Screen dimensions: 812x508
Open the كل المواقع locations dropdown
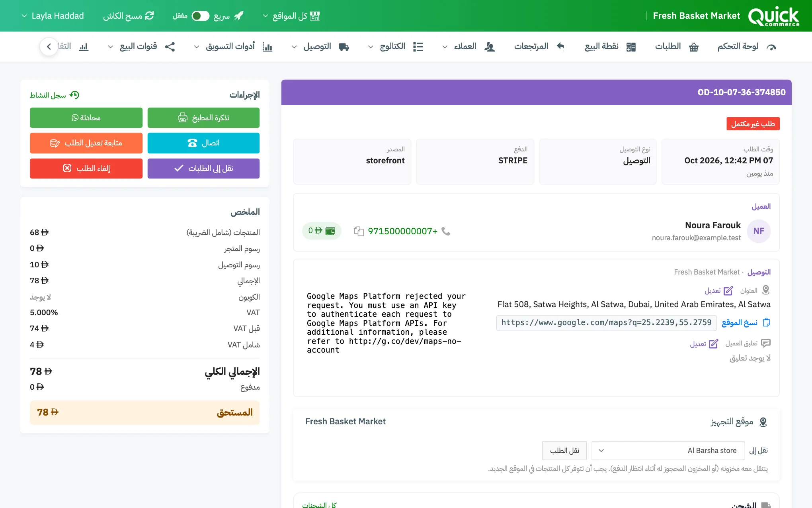(291, 16)
